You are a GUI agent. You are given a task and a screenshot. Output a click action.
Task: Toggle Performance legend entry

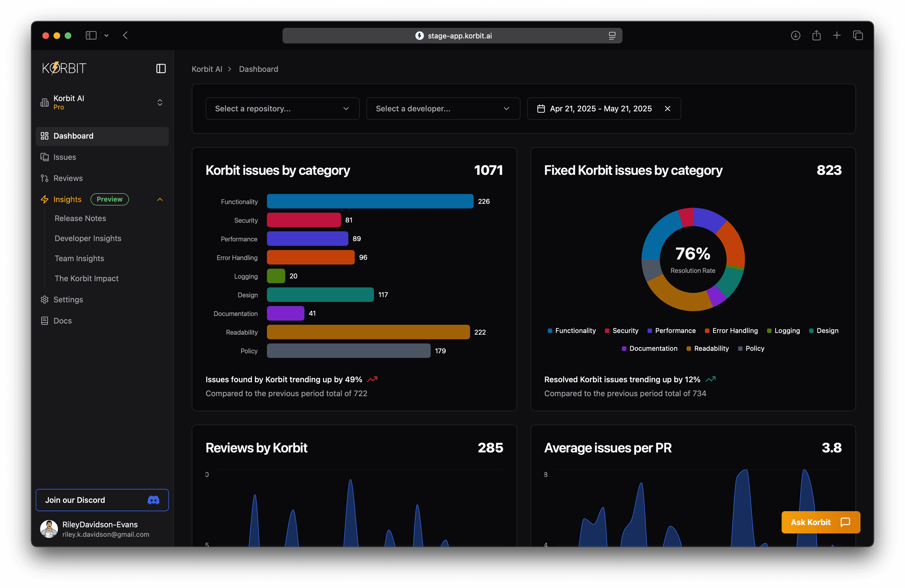point(672,331)
